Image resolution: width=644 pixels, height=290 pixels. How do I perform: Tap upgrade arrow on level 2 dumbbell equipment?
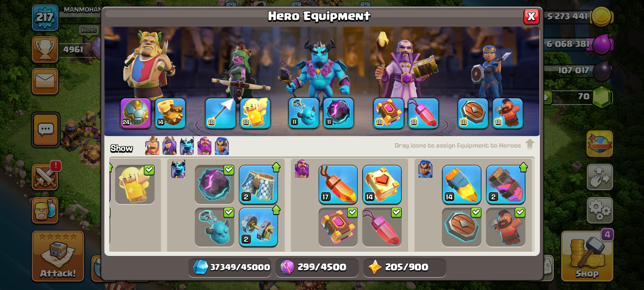coord(276,210)
